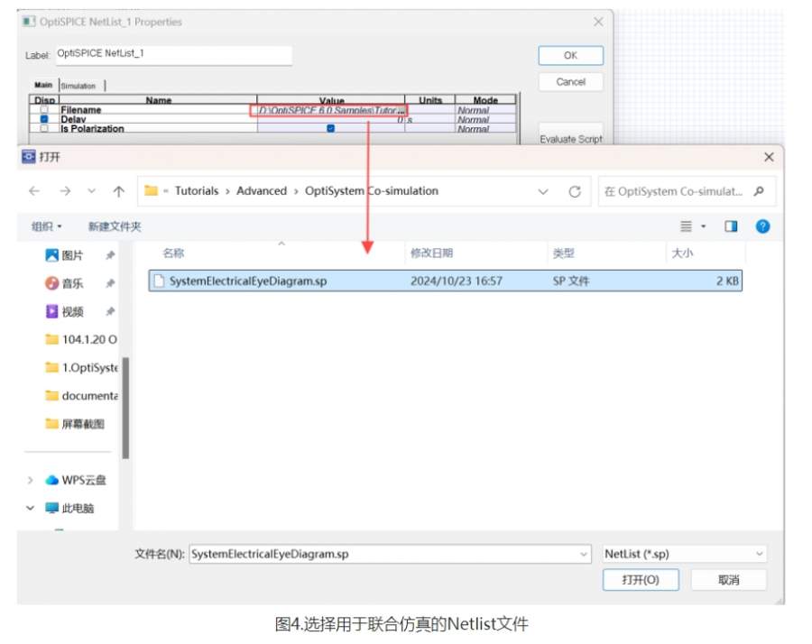812x644 pixels.
Task: Click the OptiSPICE Properties title bar icon
Action: coord(29,22)
